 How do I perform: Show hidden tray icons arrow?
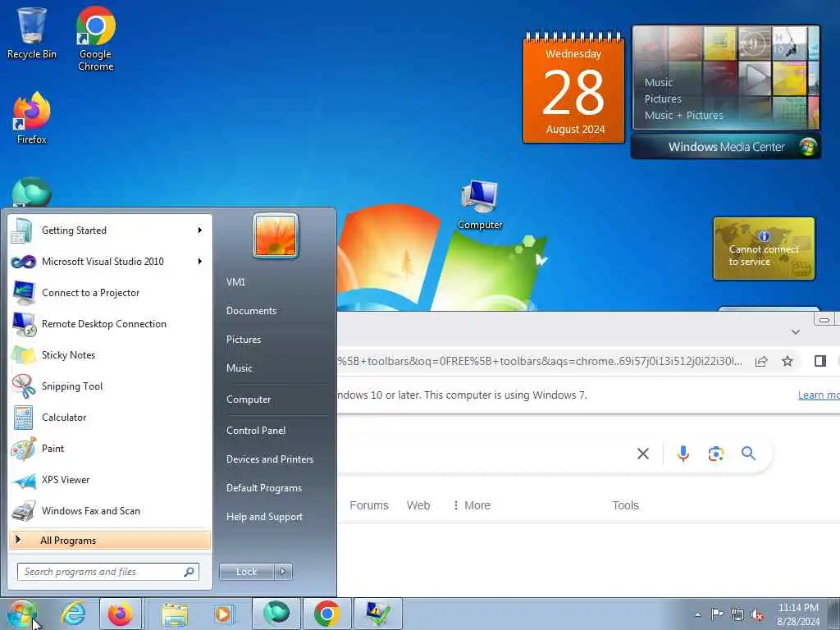coord(697,615)
